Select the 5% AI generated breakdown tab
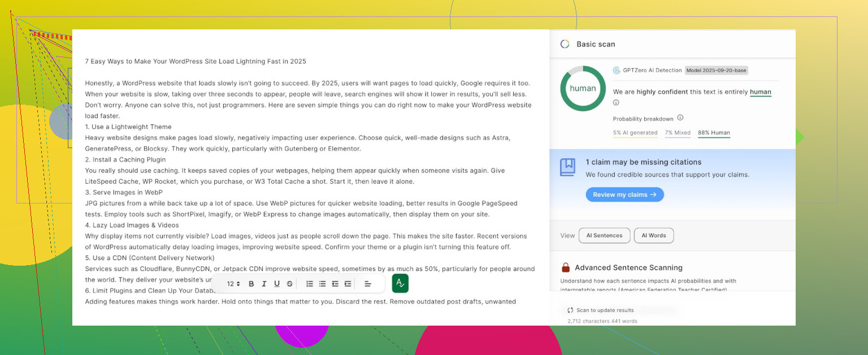 click(635, 133)
